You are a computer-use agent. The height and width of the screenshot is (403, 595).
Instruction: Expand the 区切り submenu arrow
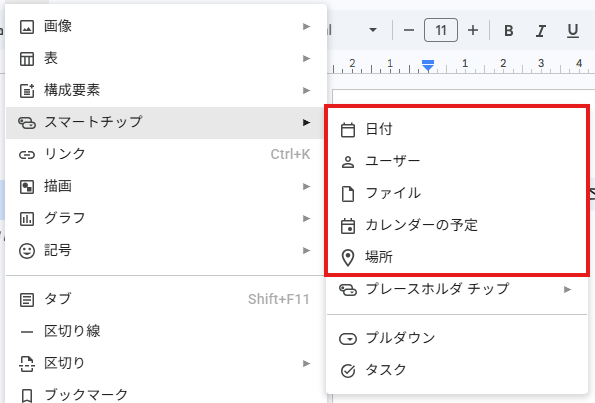pyautogui.click(x=306, y=364)
